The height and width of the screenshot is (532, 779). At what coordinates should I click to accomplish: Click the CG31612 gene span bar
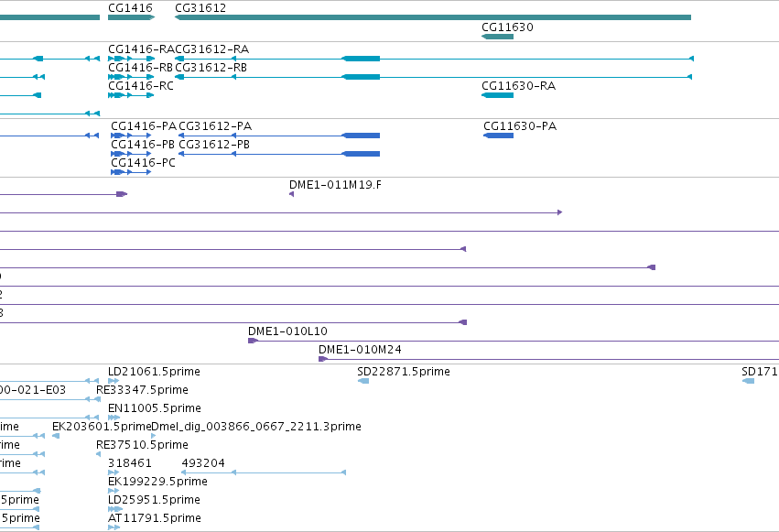(433, 17)
